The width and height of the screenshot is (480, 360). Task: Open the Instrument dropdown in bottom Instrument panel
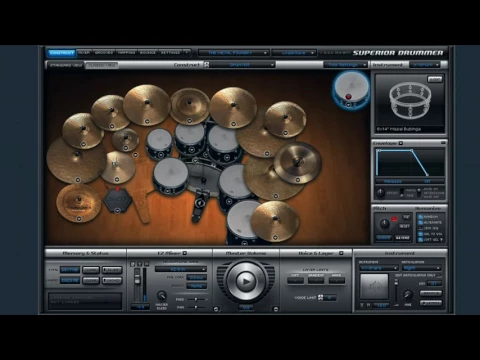[379, 268]
